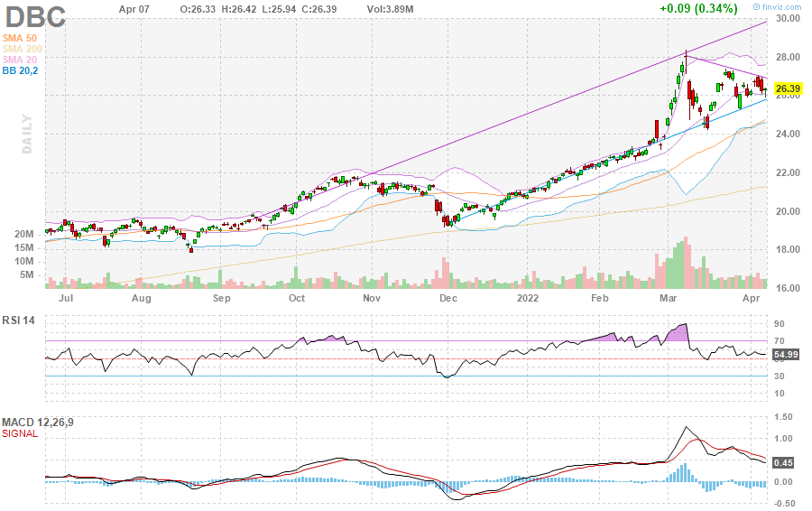Click the Apr 07 date text
Image resolution: width=812 pixels, height=511 pixels.
coord(134,9)
